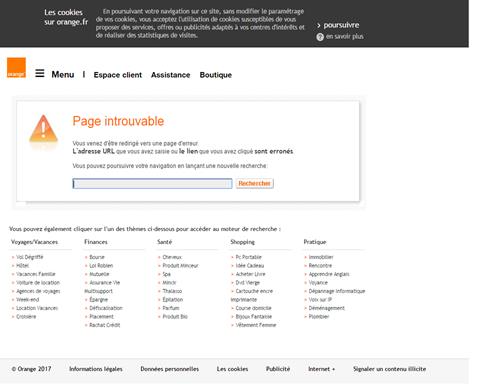Screen dimensions: 480x384
Task: Open Apprendre Anglais link
Action: pos(329,274)
